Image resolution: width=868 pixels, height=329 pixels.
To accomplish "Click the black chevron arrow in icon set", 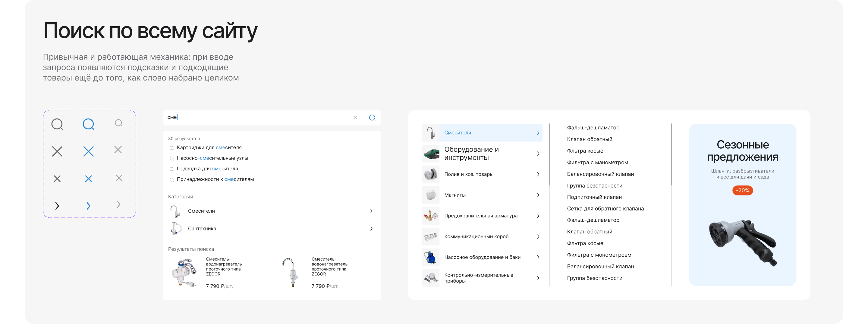I will point(57,206).
